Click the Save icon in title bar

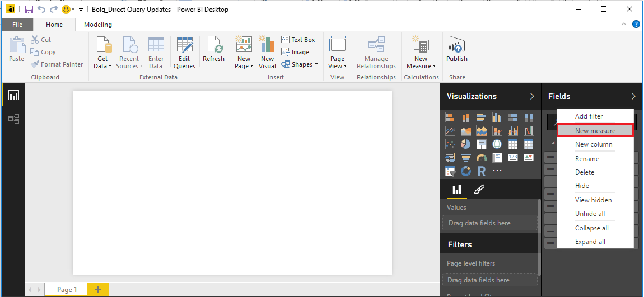tap(29, 10)
